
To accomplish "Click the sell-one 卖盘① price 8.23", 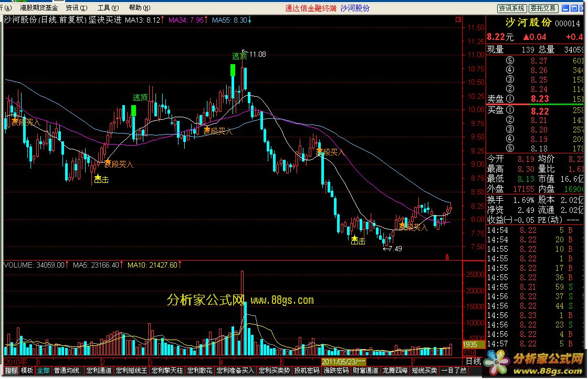I will [539, 99].
